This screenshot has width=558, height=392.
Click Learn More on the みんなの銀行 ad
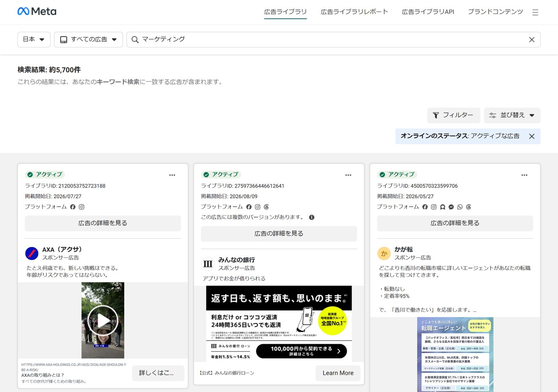pyautogui.click(x=338, y=373)
